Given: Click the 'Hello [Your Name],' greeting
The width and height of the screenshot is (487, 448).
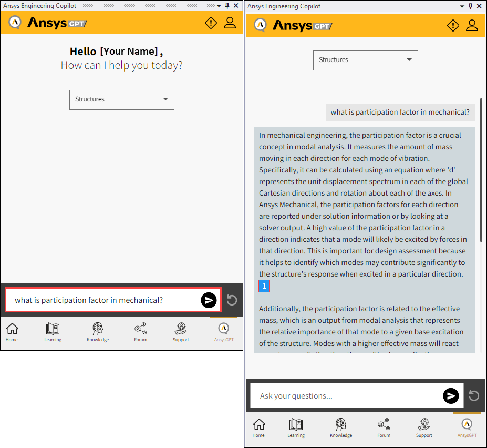Looking at the screenshot, I should coord(117,52).
